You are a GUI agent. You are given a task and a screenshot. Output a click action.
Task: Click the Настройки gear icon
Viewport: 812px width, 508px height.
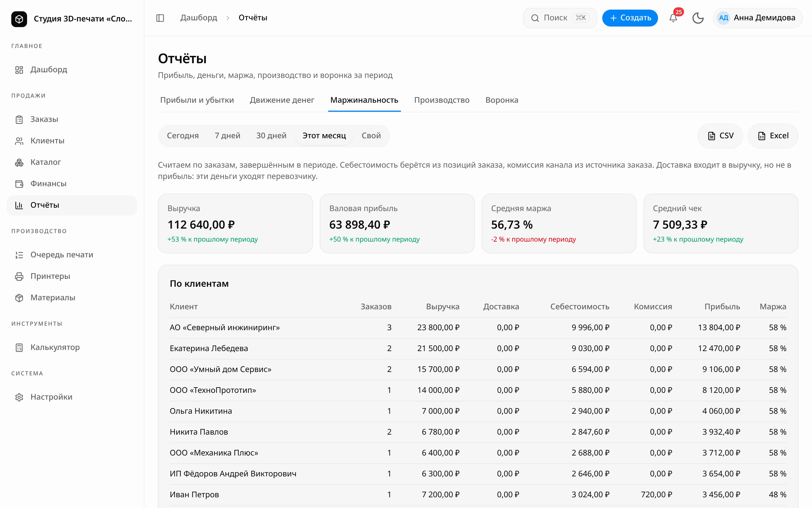pyautogui.click(x=19, y=397)
